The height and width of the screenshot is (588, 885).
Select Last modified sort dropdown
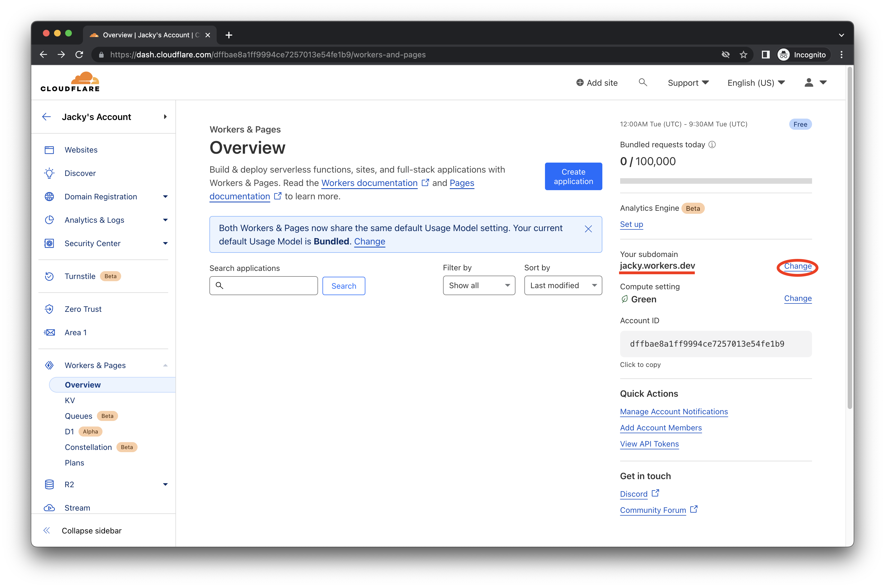point(562,285)
